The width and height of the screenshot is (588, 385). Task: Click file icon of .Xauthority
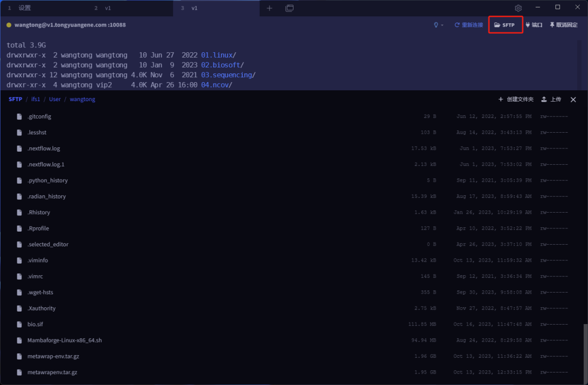[x=19, y=308]
